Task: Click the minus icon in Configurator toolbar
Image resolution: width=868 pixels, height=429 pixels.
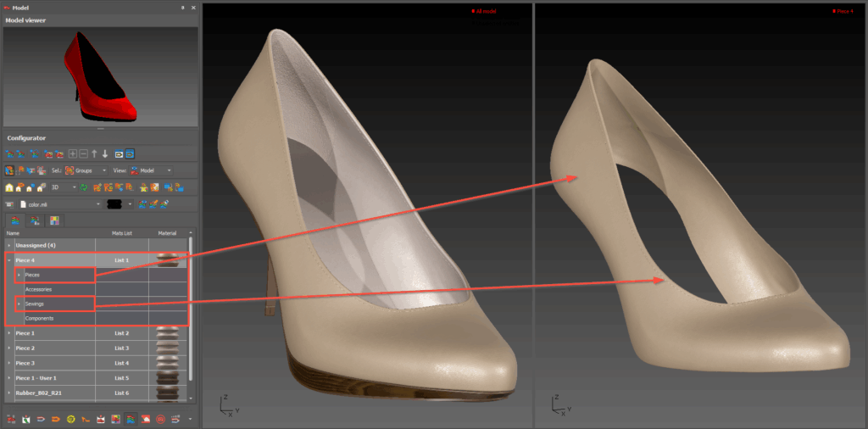Action: (x=83, y=154)
